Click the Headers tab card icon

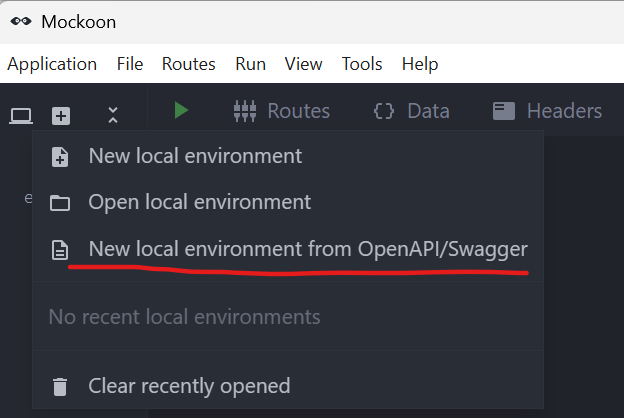click(504, 111)
